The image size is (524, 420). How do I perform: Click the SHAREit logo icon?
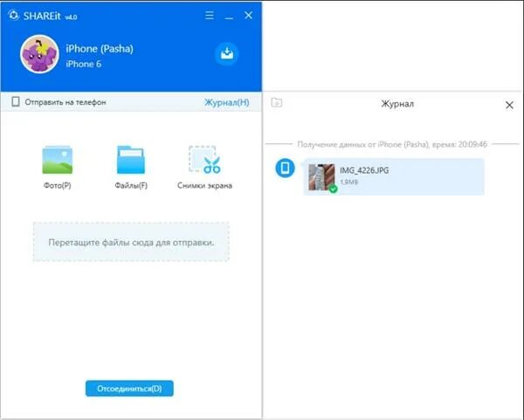tap(14, 16)
